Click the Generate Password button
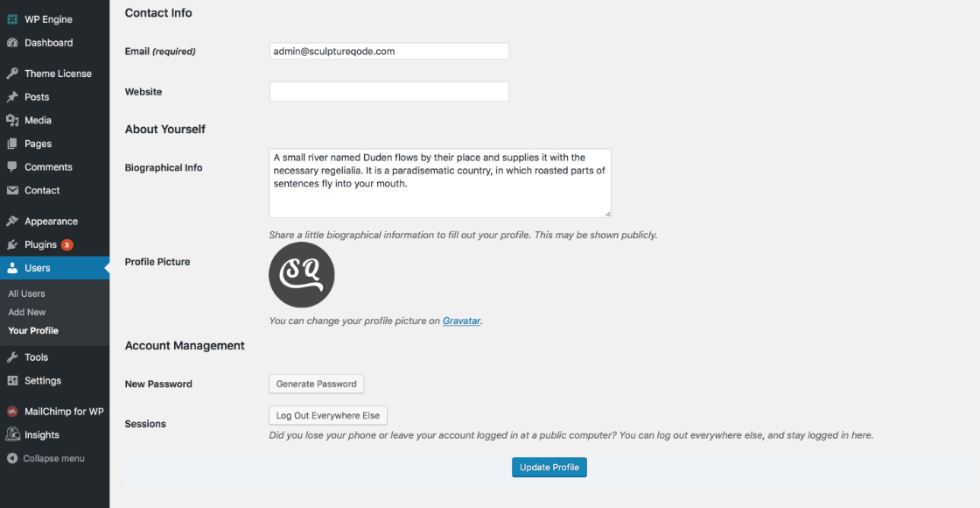Viewport: 980px width, 508px height. [x=316, y=385]
